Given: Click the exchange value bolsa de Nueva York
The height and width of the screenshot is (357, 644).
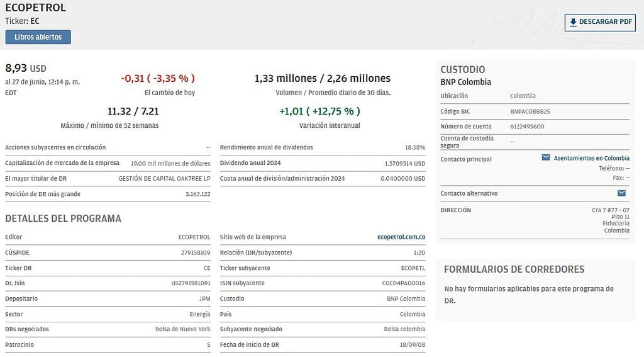Looking at the screenshot, I should point(183,329).
